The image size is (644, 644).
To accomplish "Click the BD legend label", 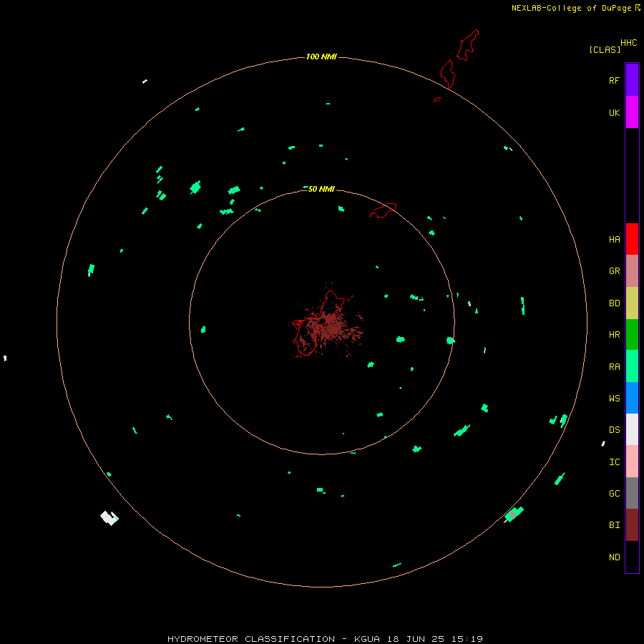I will (614, 303).
